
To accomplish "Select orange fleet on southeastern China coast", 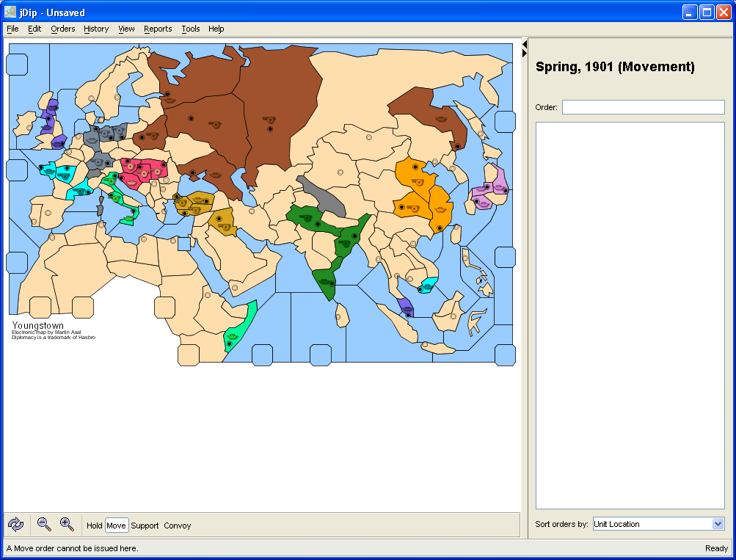I will click(440, 209).
